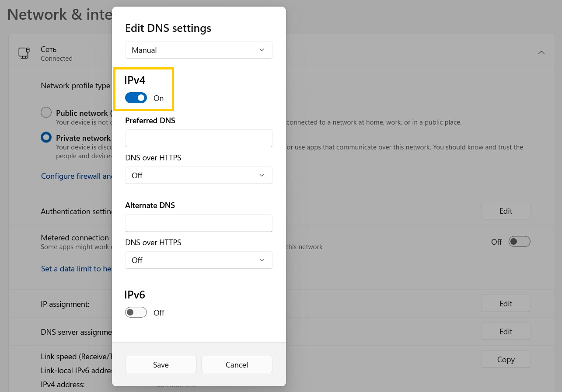This screenshot has height=392, width=562.
Task: Click the Alternate DNS input field
Action: point(199,223)
